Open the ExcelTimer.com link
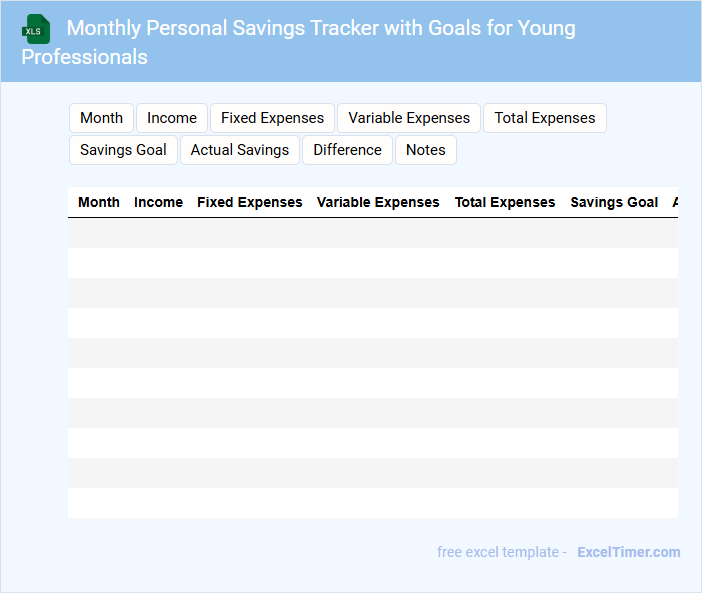This screenshot has height=593, width=702. [628, 552]
